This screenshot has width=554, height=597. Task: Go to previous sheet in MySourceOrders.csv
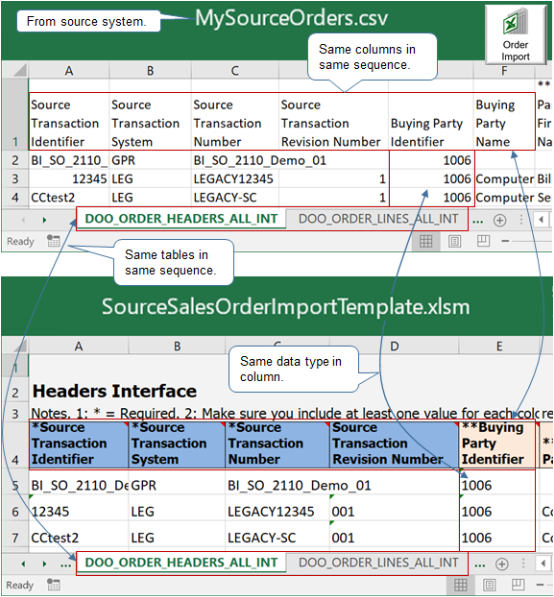pyautogui.click(x=24, y=220)
